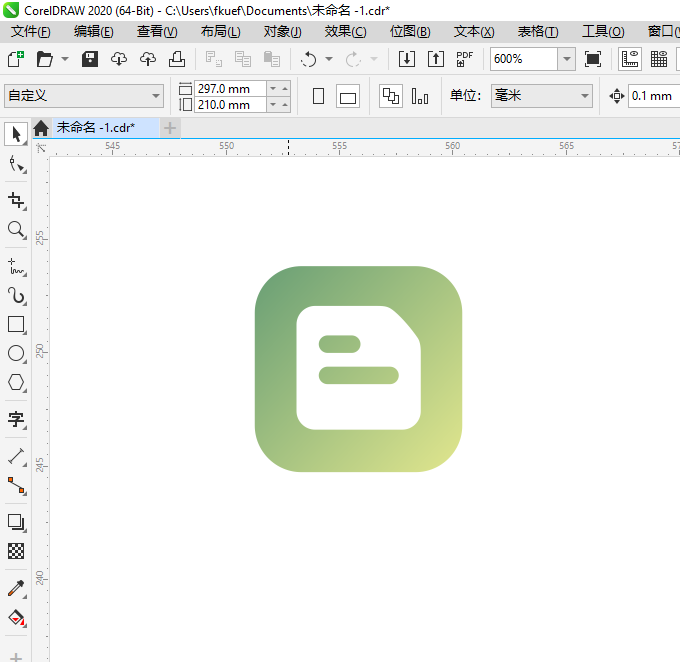680x662 pixels.
Task: Select the Pick tool arrow
Action: pos(16,134)
